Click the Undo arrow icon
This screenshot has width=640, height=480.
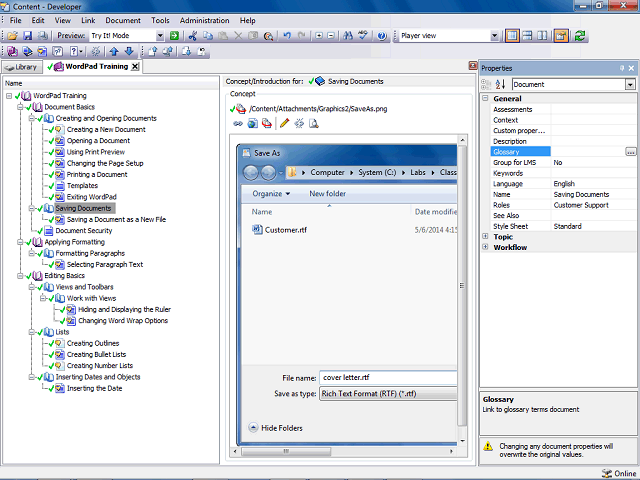click(x=287, y=36)
